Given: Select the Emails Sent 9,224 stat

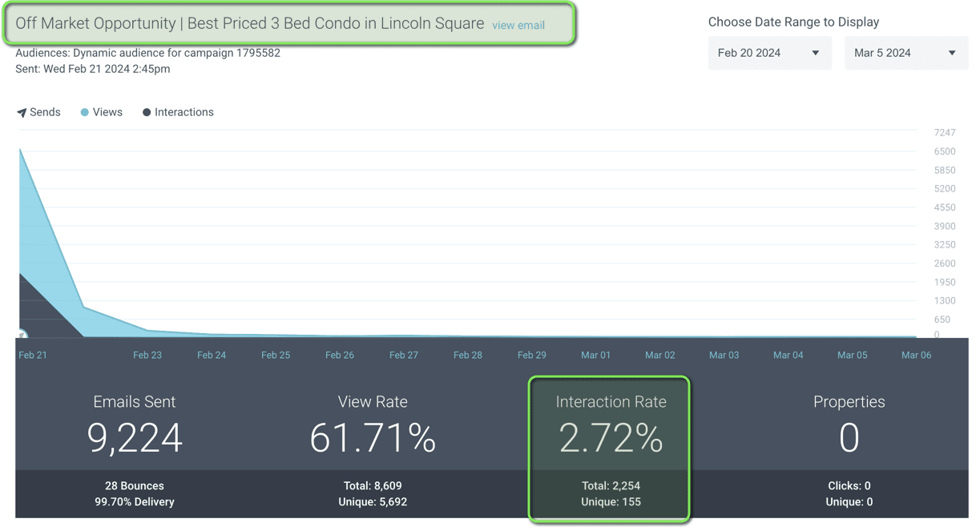Looking at the screenshot, I should (135, 437).
